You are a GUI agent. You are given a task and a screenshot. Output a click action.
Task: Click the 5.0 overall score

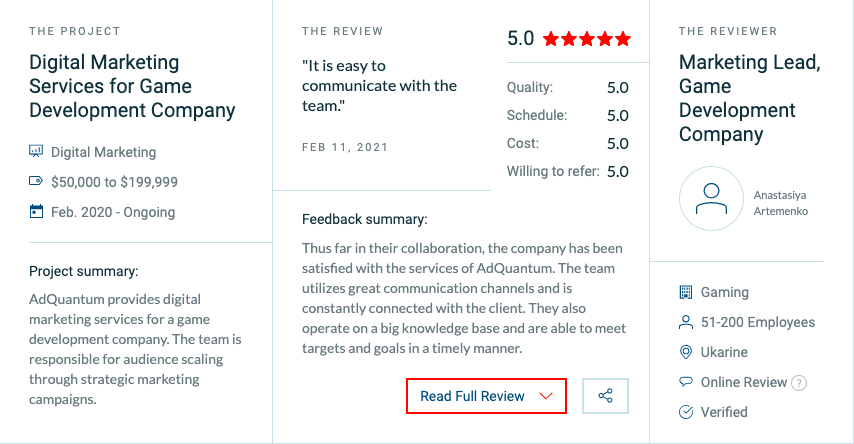click(x=520, y=39)
